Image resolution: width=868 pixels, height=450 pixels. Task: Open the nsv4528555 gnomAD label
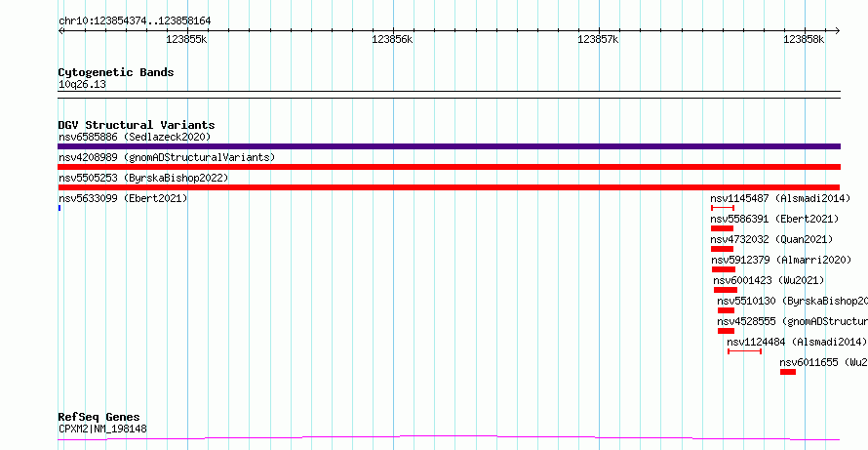click(x=793, y=321)
